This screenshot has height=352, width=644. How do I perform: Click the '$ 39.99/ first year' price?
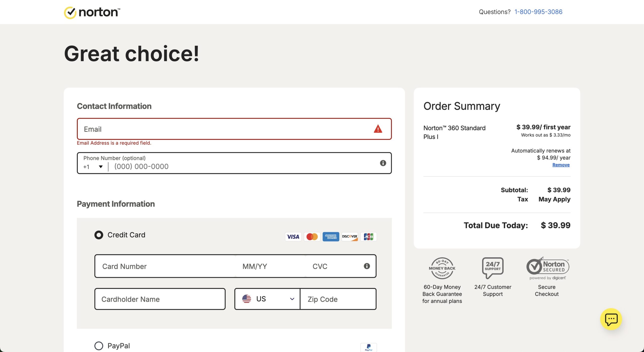pos(543,127)
